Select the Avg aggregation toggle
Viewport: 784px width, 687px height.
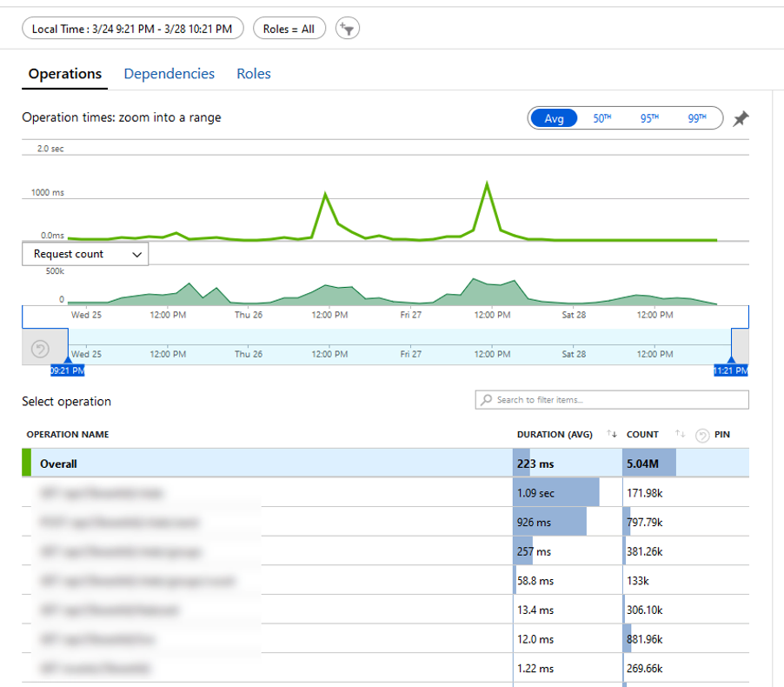554,119
